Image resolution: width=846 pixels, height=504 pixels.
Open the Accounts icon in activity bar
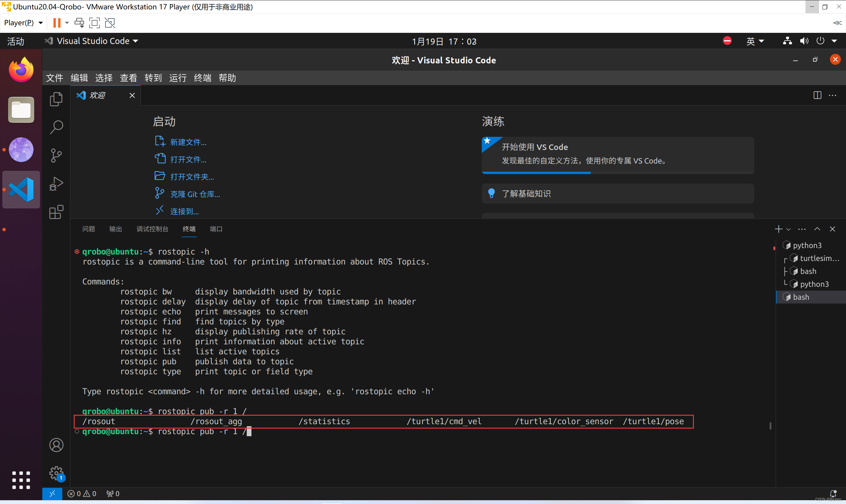click(x=56, y=445)
